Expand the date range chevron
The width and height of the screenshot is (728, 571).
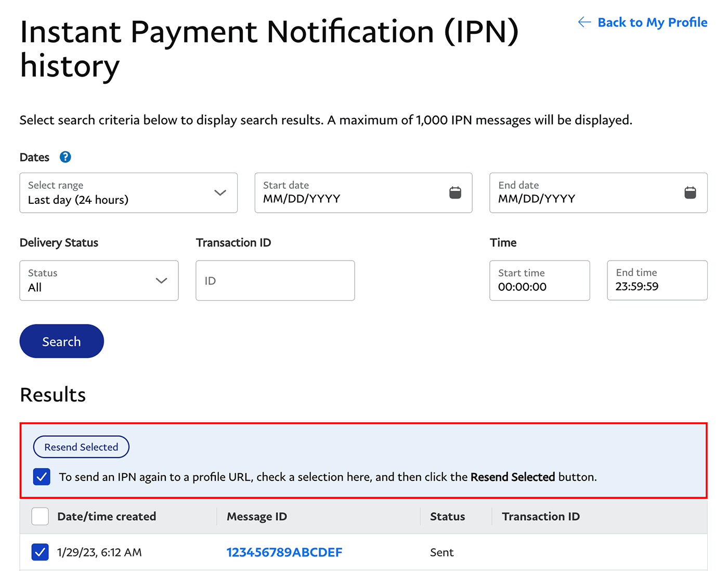[x=219, y=192]
